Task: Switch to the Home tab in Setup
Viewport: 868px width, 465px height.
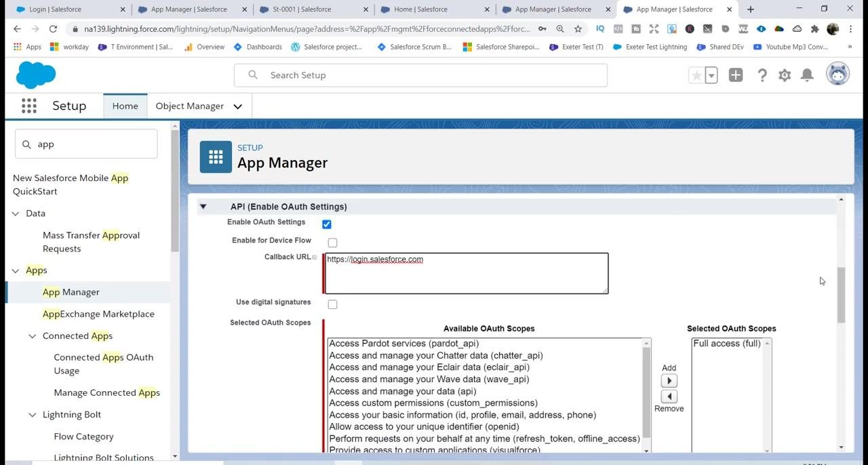Action: tap(125, 106)
